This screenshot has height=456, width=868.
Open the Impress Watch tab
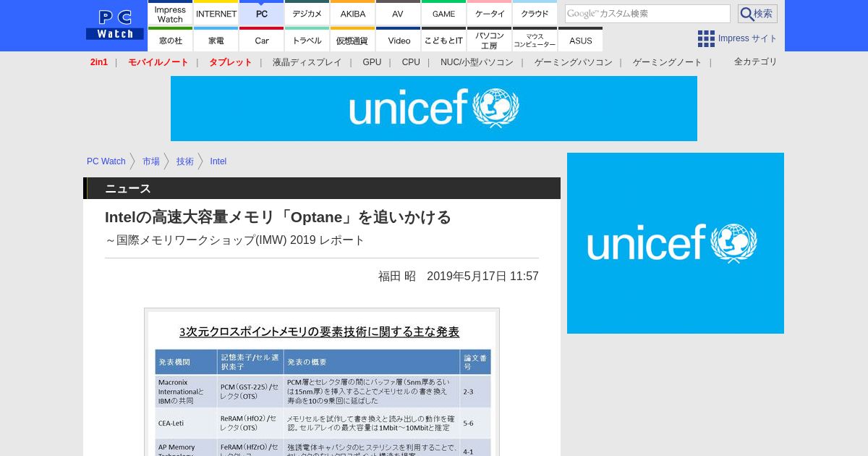click(x=170, y=12)
